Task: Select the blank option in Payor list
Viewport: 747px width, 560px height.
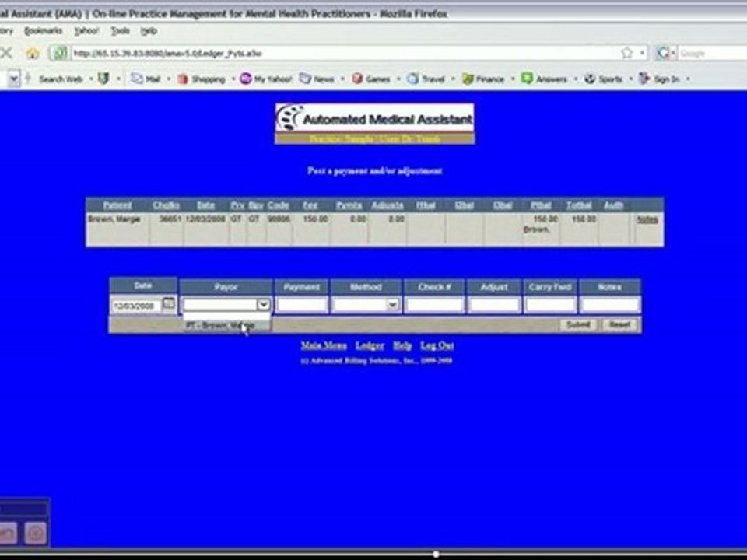Action: (x=226, y=316)
